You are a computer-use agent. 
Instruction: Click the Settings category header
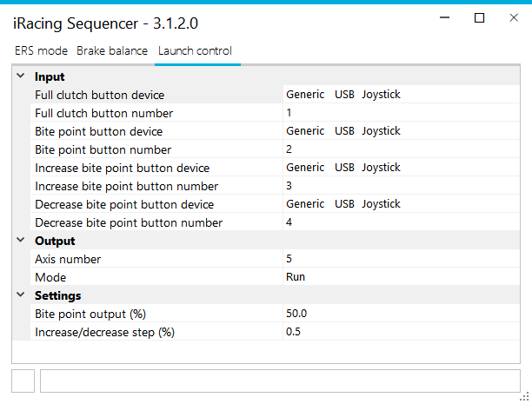(x=57, y=295)
